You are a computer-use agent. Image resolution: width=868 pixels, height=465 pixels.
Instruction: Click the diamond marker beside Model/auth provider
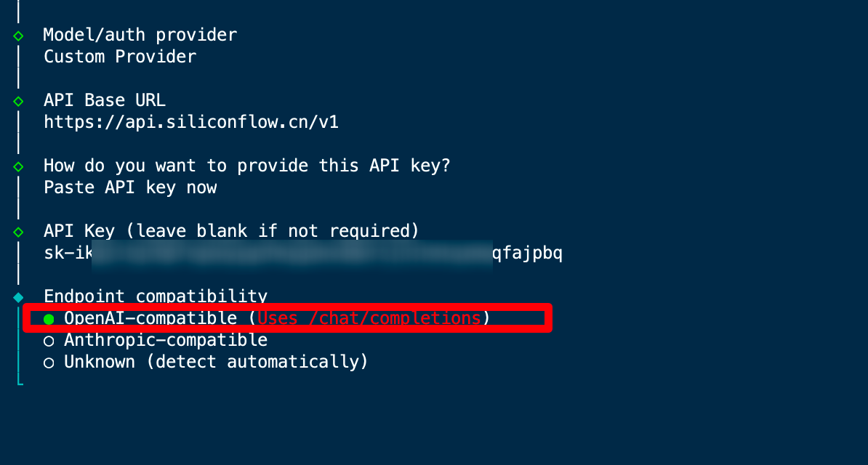click(x=18, y=36)
